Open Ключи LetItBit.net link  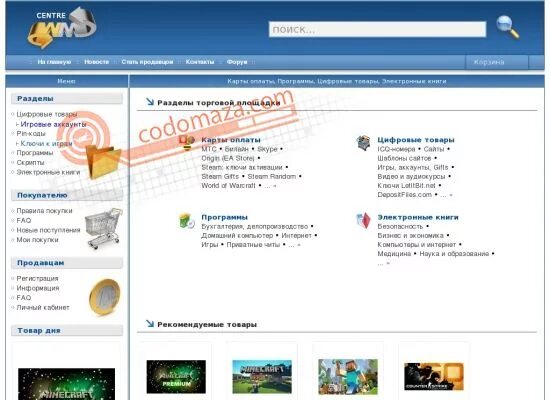(x=406, y=186)
